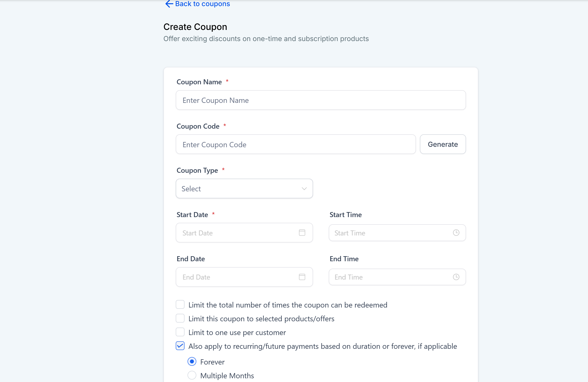Open the End Date calendar picker icon
The width and height of the screenshot is (588, 382).
302,277
